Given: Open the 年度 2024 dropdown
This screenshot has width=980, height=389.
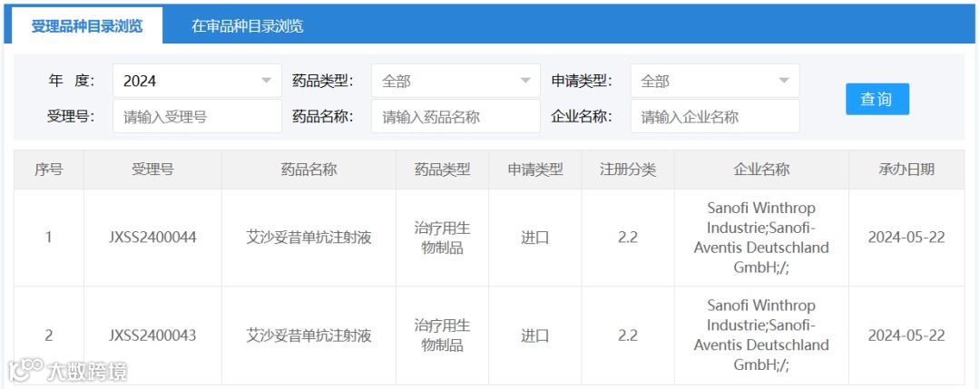Looking at the screenshot, I should coord(197,81).
